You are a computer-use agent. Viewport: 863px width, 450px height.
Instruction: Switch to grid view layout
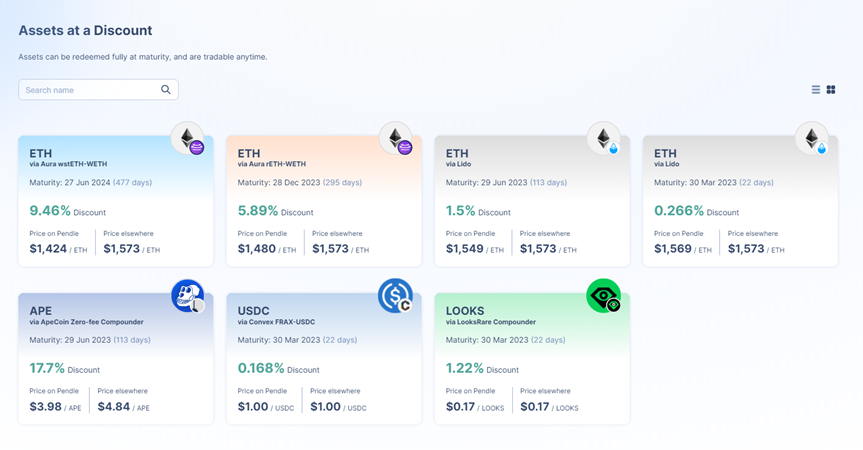coord(831,90)
